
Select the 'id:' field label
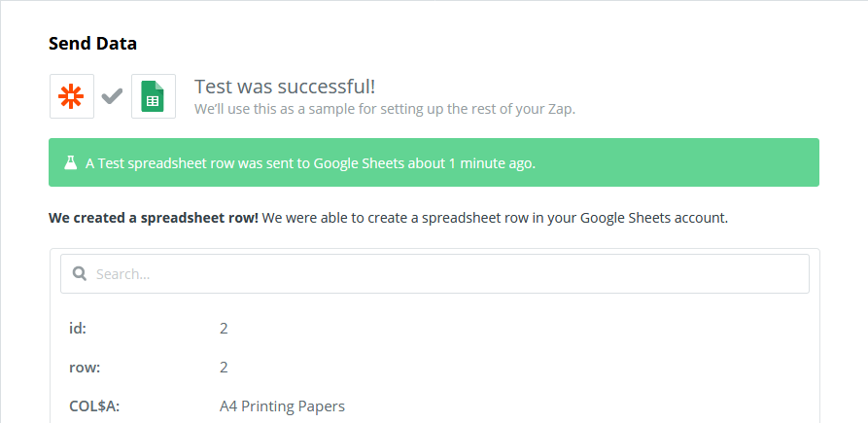pyautogui.click(x=78, y=329)
